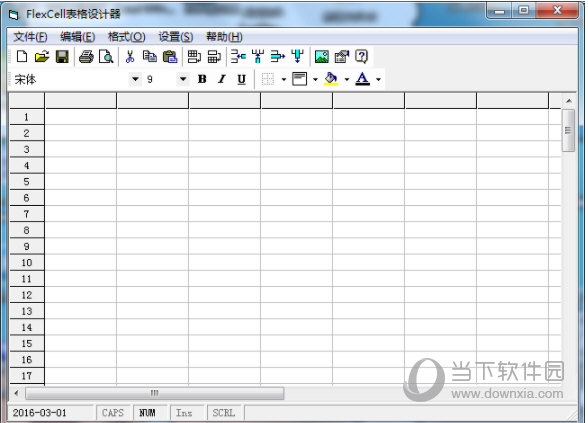Expand the alignment dropdown arrow
Viewport: 588px width, 423px height.
click(x=315, y=80)
